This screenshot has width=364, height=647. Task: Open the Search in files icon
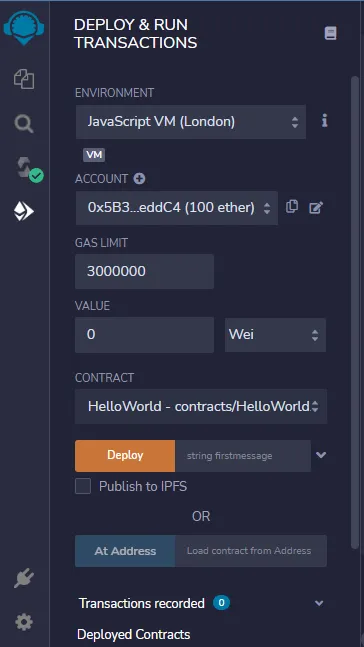coord(24,123)
